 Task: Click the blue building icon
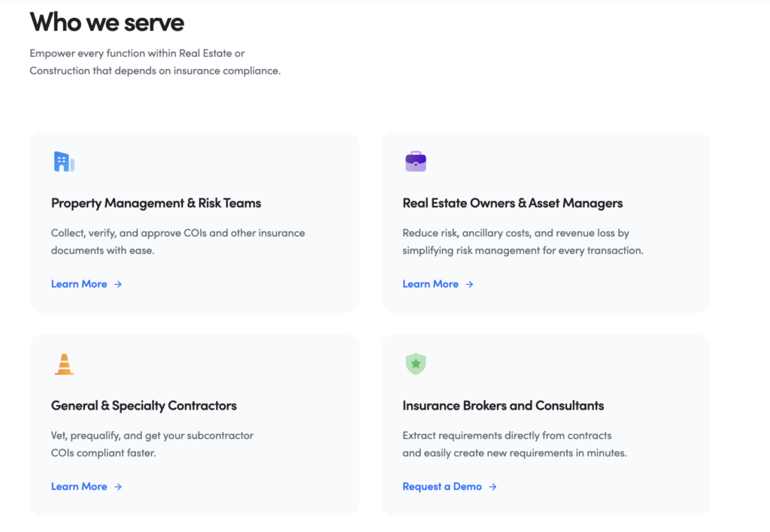point(64,162)
